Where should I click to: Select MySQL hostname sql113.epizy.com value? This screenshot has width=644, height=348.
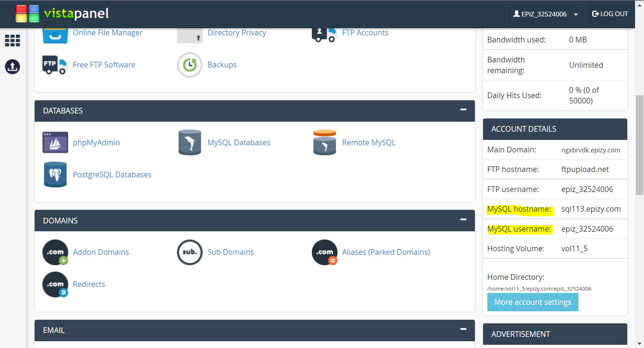coord(591,209)
